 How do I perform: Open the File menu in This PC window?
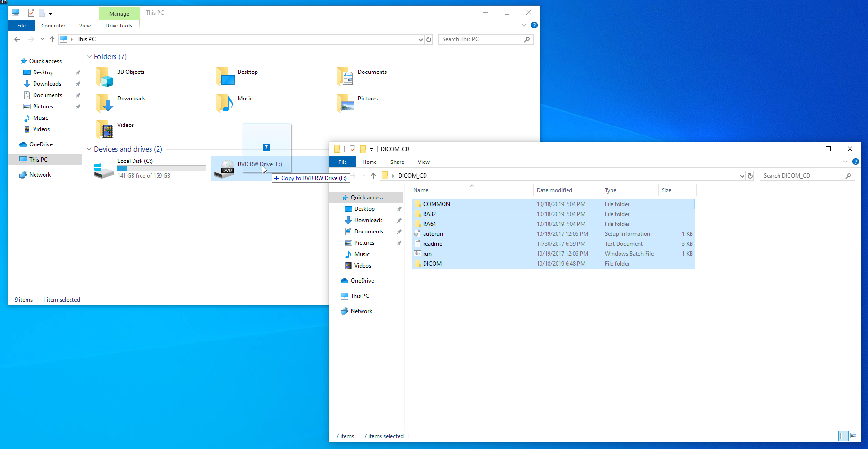click(21, 26)
